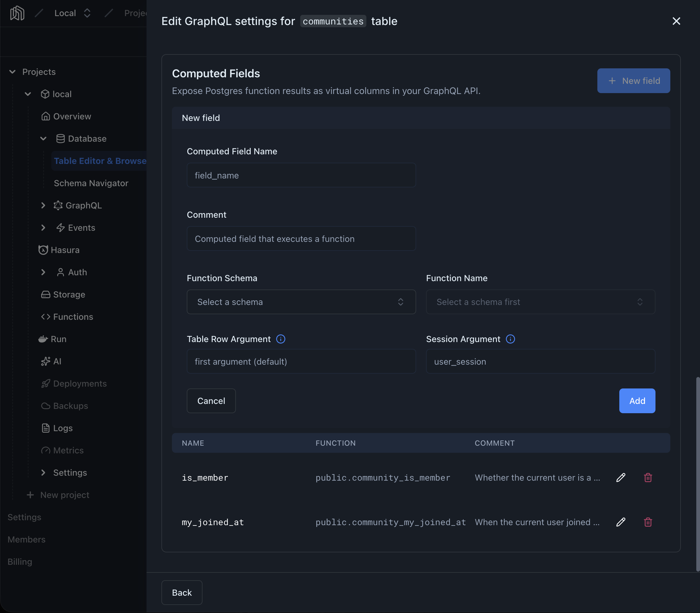Viewport: 700px width, 613px height.
Task: Click the local project cube icon
Action: pyautogui.click(x=45, y=94)
